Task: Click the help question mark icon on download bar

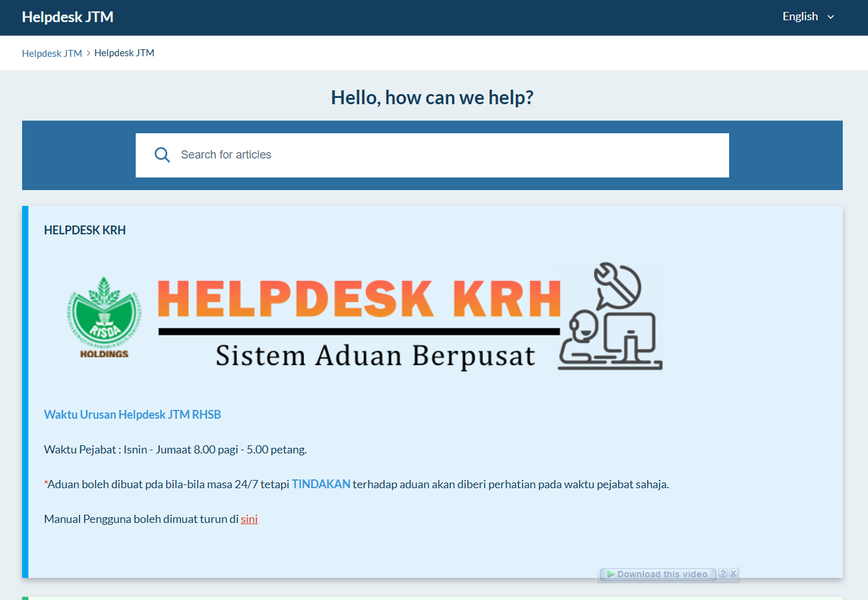Action: 723,573
